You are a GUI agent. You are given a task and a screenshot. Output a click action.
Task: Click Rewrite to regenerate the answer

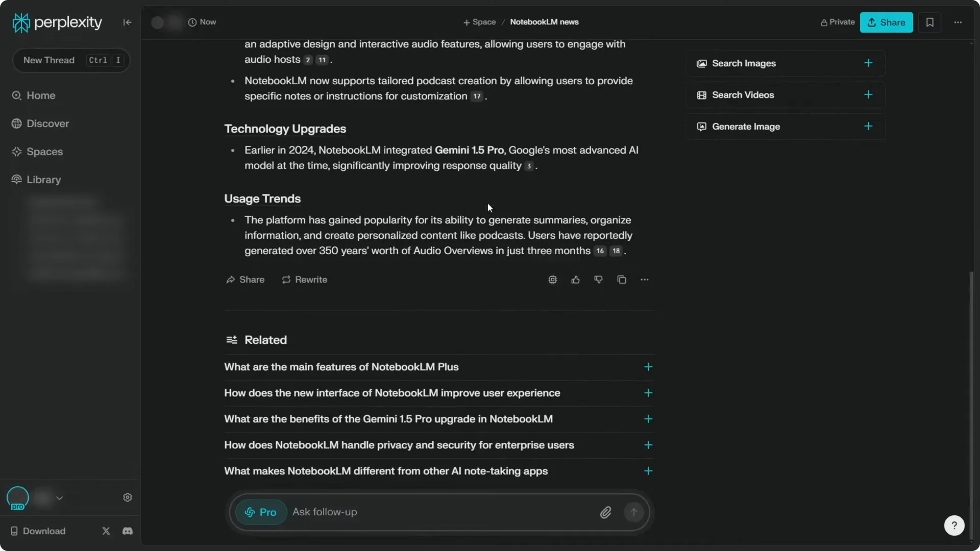(x=304, y=280)
